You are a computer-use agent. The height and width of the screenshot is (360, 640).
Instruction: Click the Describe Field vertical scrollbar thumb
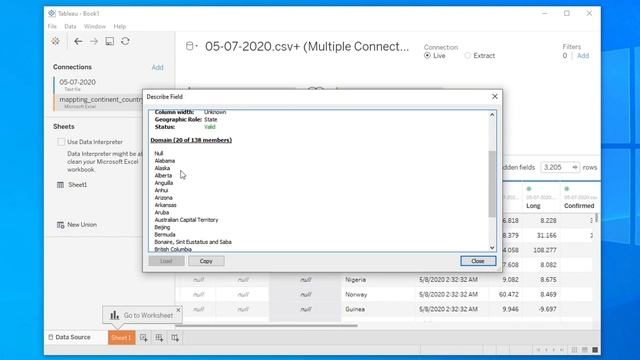(492, 184)
